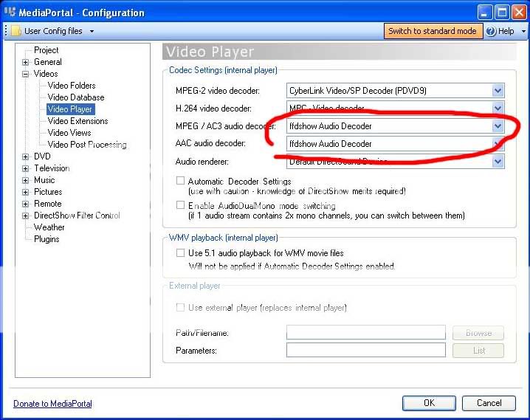
Task: Open the MPEG-2 video decoder dropdown
Action: pyautogui.click(x=498, y=91)
